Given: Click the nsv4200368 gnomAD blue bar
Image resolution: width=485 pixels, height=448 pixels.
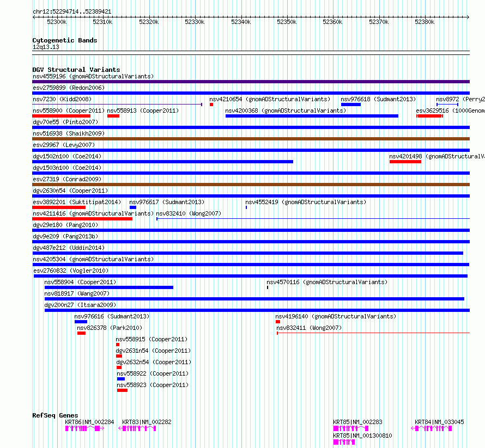Looking at the screenshot, I should coord(312,116).
